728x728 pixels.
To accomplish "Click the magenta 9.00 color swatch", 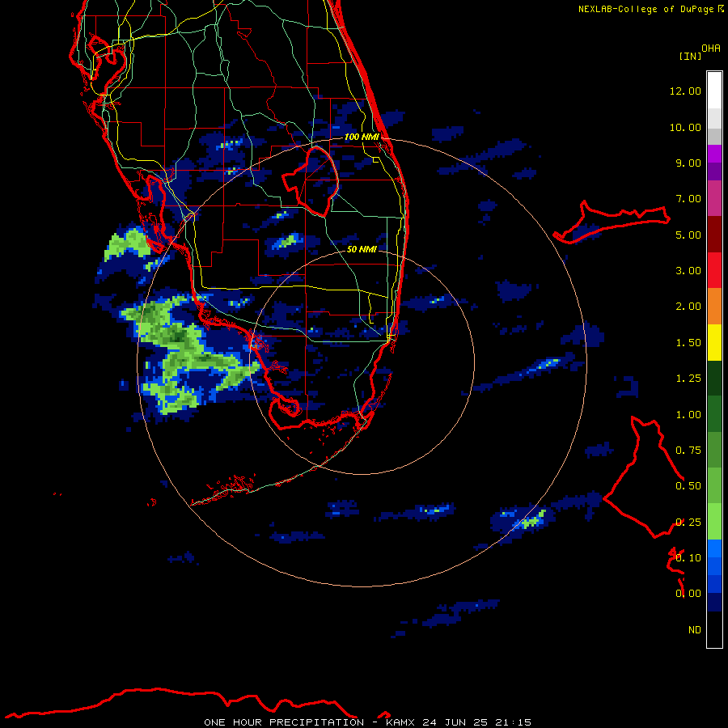I will tap(714, 154).
